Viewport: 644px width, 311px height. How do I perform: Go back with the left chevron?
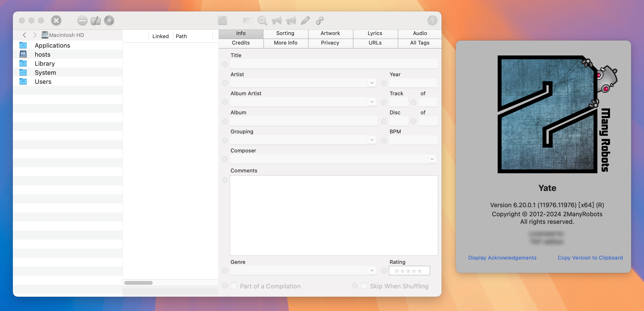tap(24, 35)
